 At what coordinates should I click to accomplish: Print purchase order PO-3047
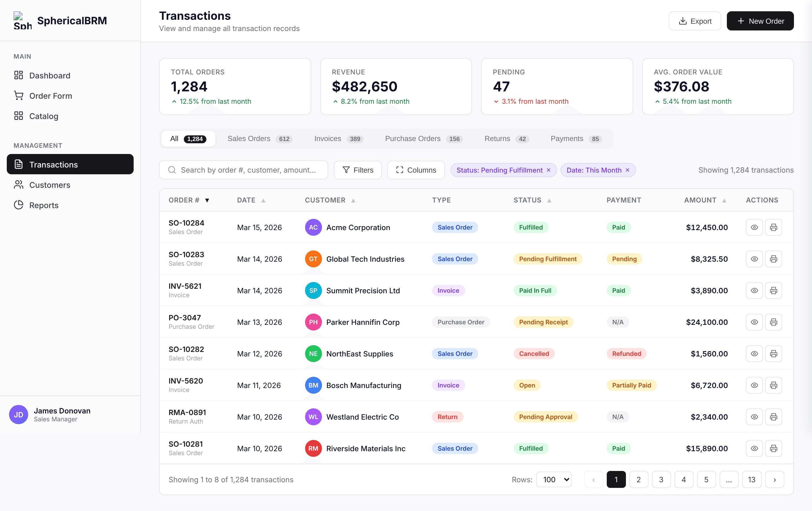click(774, 322)
